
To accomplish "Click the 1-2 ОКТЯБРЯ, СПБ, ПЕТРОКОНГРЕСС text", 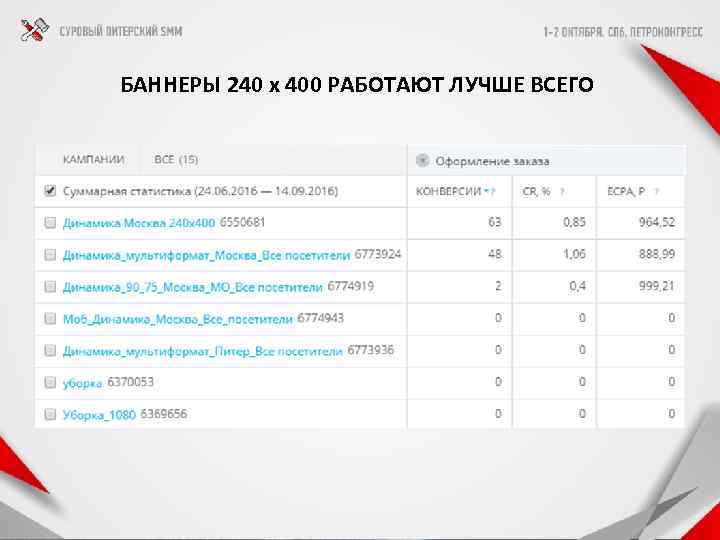I will 623,32.
